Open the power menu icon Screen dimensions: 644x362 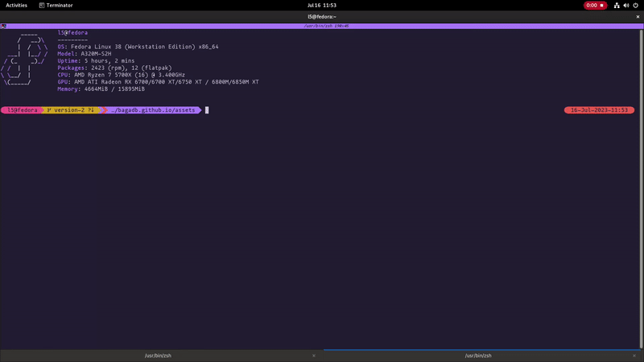(x=635, y=6)
